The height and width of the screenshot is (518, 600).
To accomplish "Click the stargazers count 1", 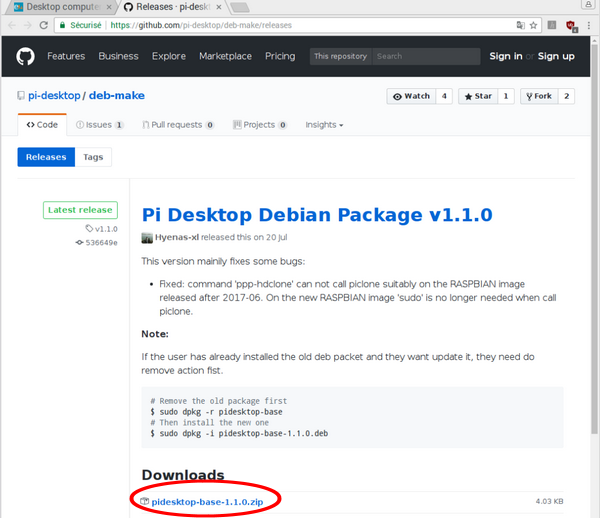I will point(506,96).
